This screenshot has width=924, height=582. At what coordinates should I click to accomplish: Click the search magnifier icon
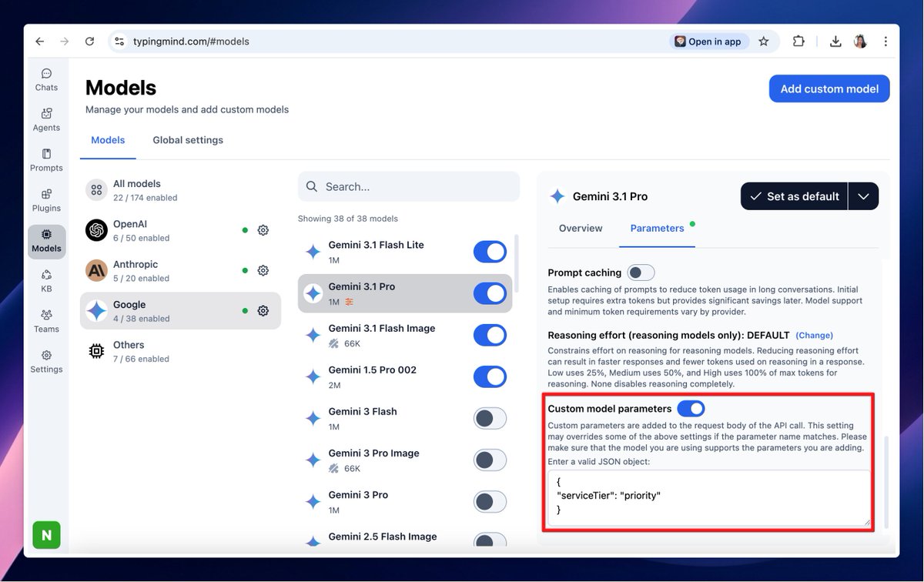coord(312,186)
